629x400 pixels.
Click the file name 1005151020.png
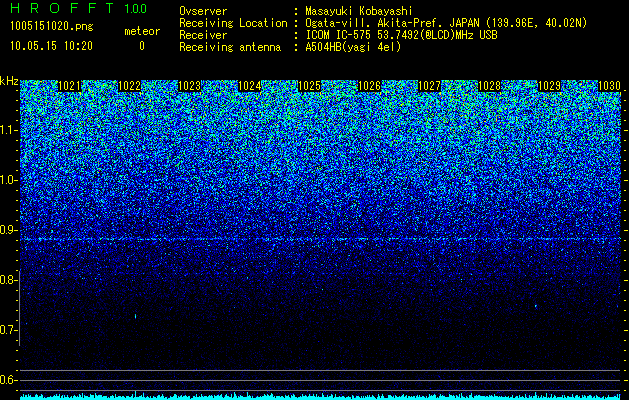coord(52,27)
